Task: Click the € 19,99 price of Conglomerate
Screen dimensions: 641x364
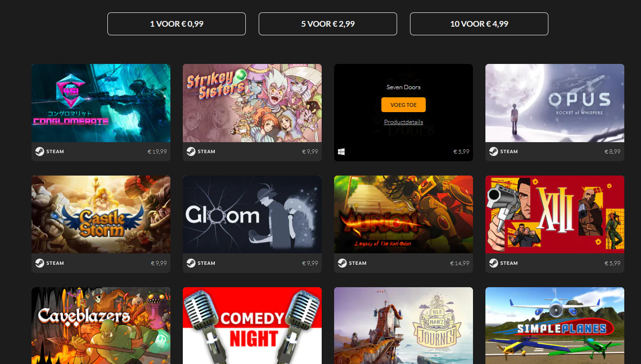Action: coord(157,152)
